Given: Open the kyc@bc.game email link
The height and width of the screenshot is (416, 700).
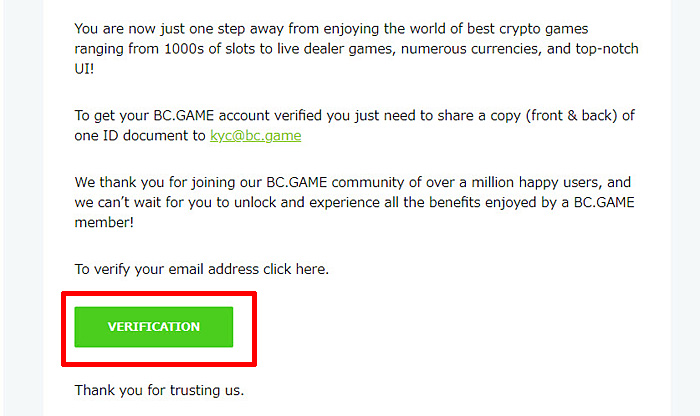Looking at the screenshot, I should coord(255,136).
